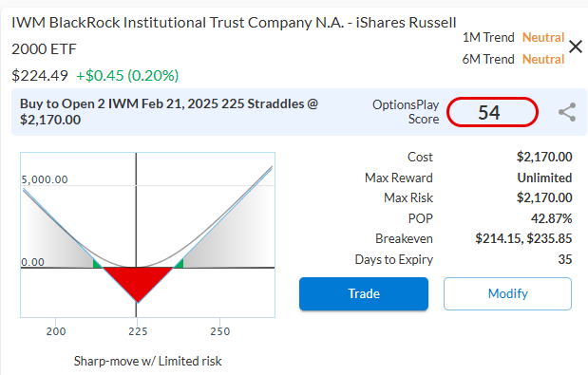Click the left green breakeven marker on chart

[97, 263]
